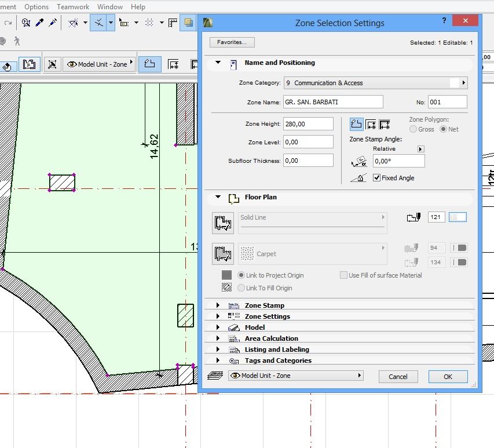Click the measure ruler toolbar icon
The height and width of the screenshot is (448, 494).
tap(172, 23)
